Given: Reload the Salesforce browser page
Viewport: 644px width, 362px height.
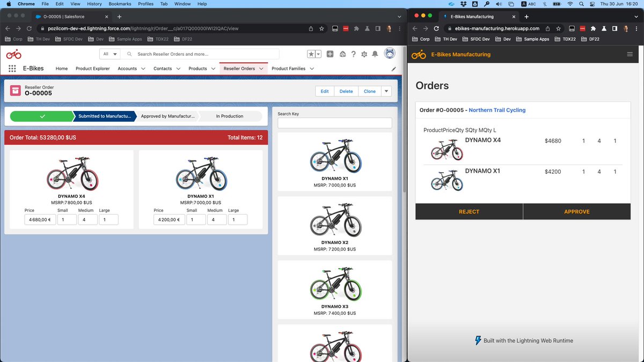Looking at the screenshot, I should [30, 28].
